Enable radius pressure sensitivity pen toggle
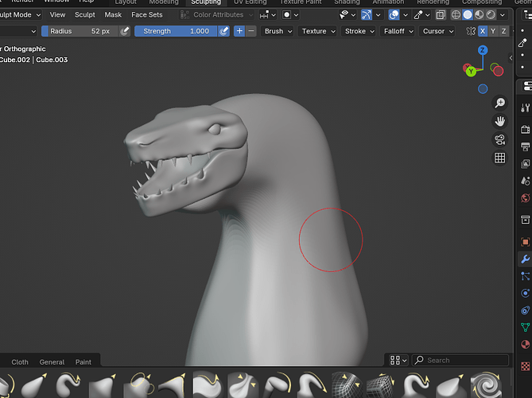 (125, 31)
